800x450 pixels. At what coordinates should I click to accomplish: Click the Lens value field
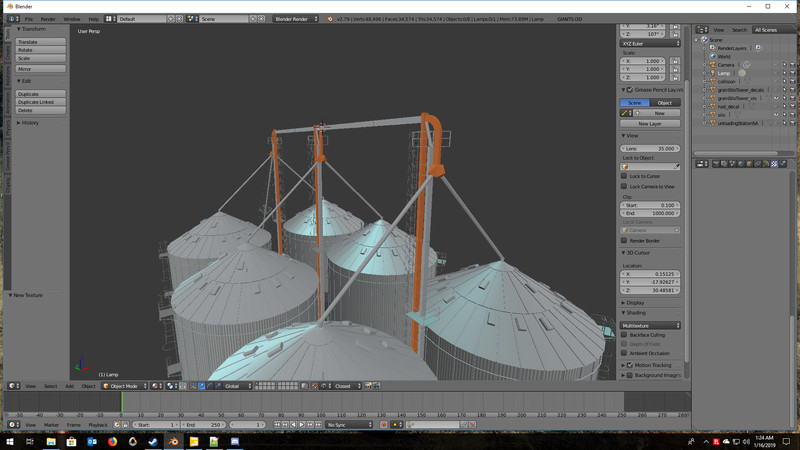coord(650,148)
